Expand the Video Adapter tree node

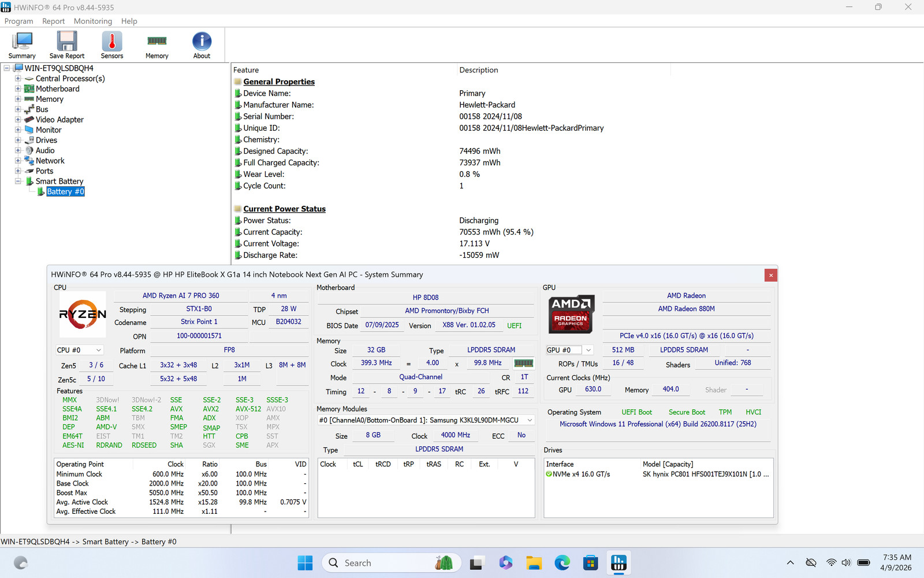(18, 120)
